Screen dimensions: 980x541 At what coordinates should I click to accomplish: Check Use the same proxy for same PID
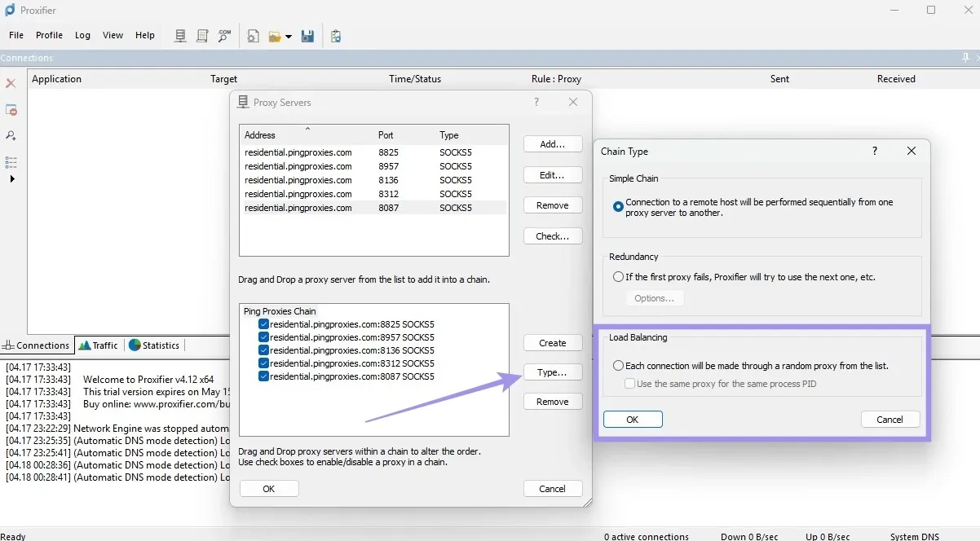pyautogui.click(x=629, y=384)
